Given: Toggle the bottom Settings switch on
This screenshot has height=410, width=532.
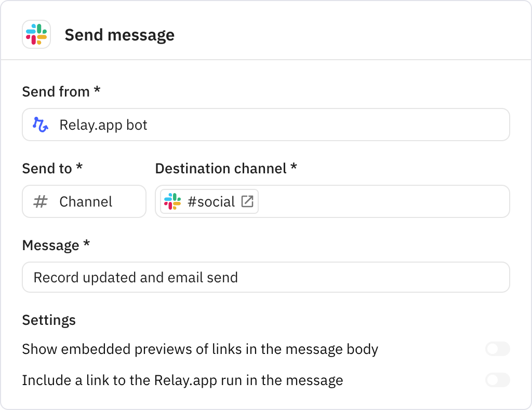Looking at the screenshot, I should pos(497,380).
